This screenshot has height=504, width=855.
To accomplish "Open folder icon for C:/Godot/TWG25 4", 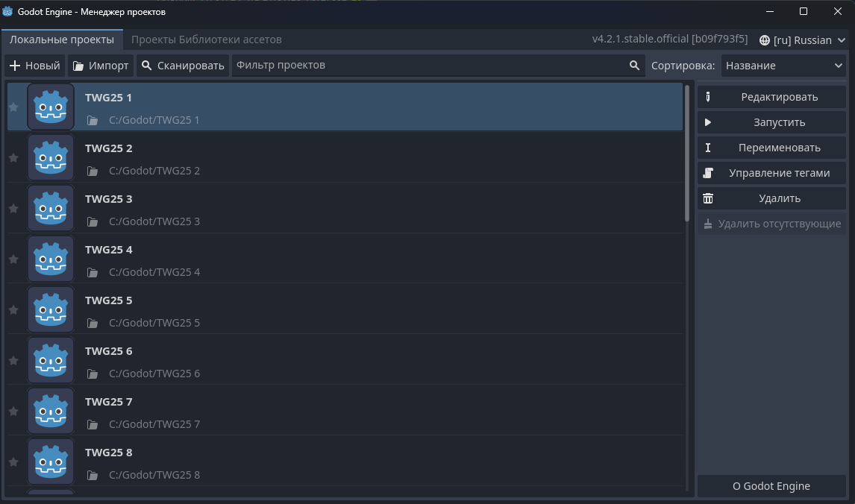I will (93, 272).
